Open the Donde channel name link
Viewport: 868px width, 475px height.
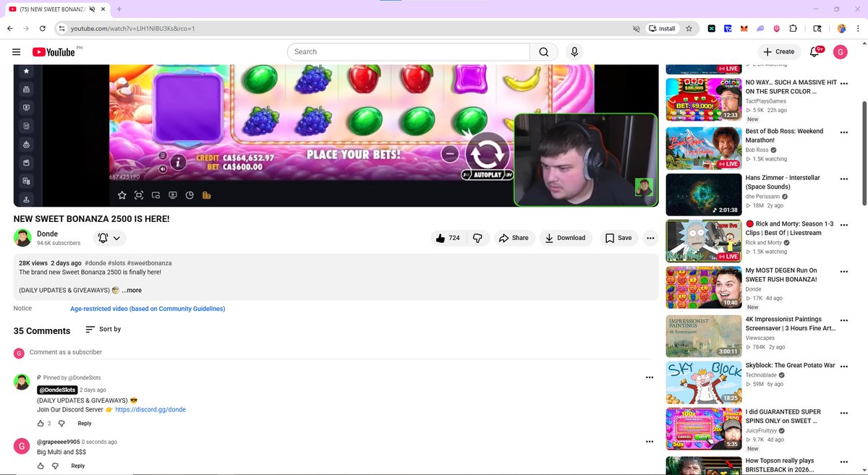point(47,234)
